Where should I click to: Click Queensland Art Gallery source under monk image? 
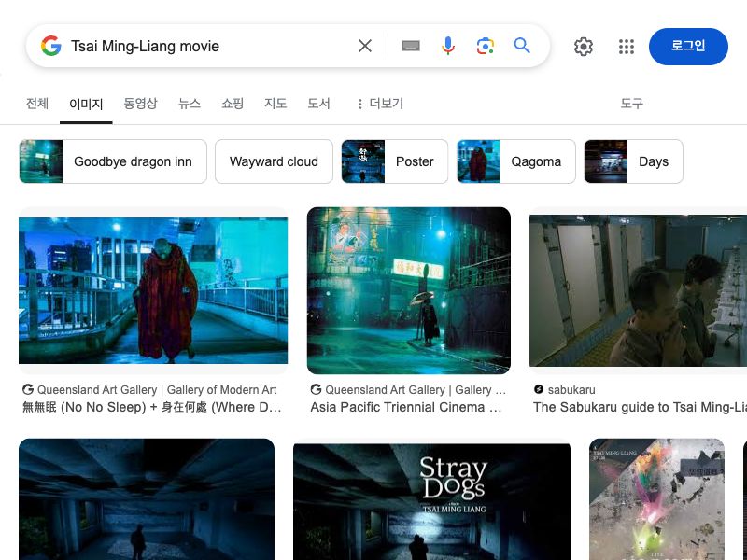coord(157,389)
